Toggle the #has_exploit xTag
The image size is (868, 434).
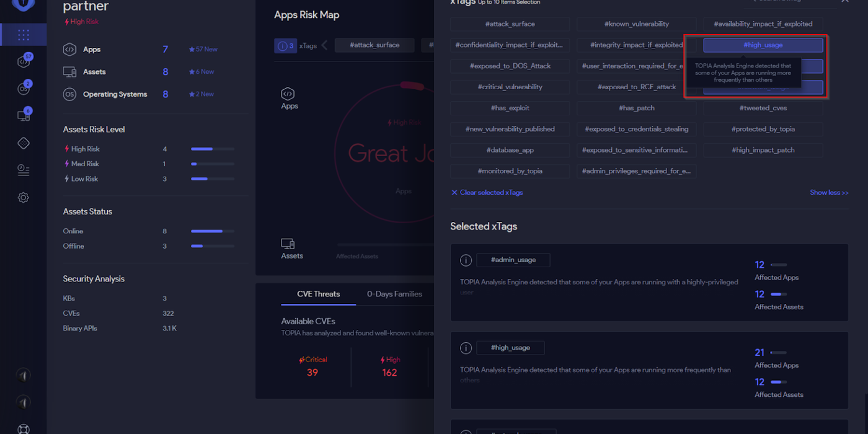click(x=510, y=108)
